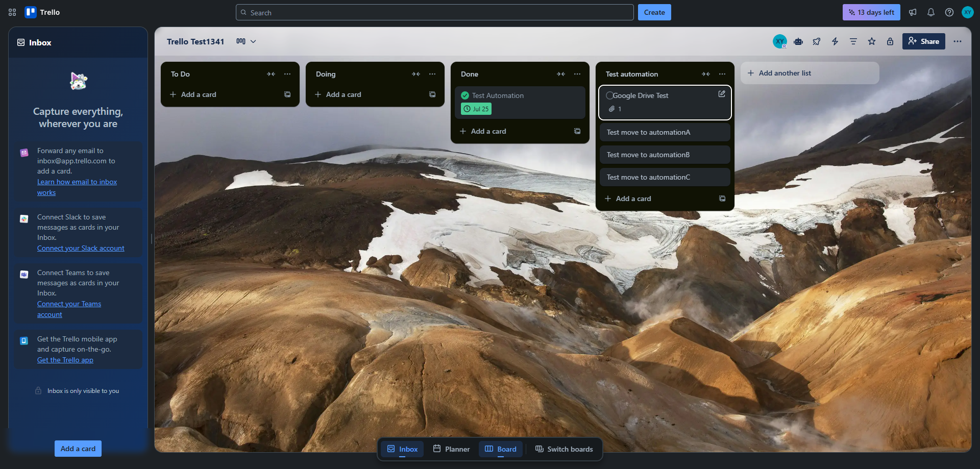Image resolution: width=980 pixels, height=469 pixels.
Task: Switch to the Inbox tab
Action: 402,449
